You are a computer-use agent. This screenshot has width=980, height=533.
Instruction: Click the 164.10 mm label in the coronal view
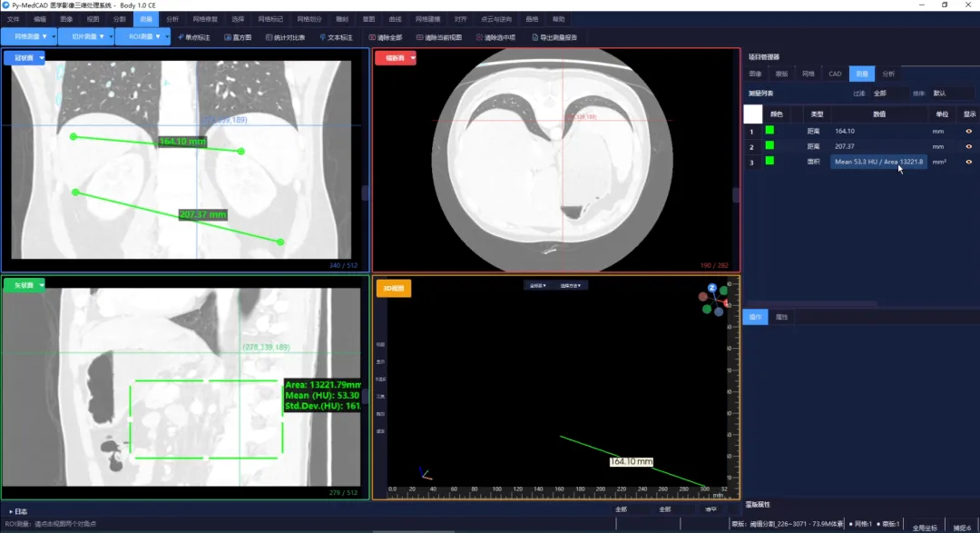click(181, 142)
